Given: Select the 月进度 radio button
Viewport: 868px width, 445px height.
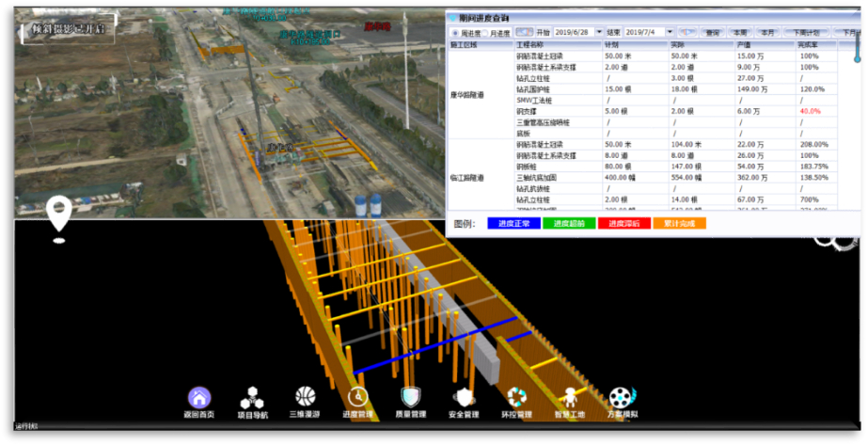Looking at the screenshot, I should click(485, 33).
